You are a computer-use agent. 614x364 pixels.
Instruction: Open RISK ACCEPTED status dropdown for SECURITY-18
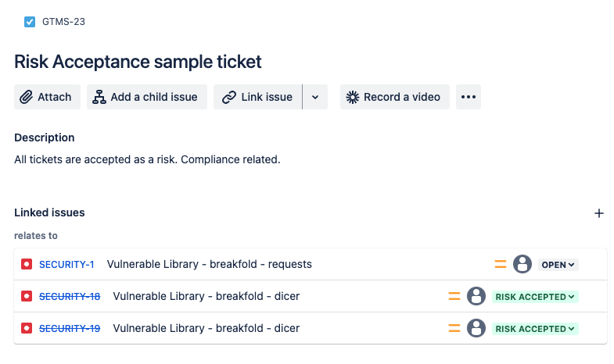click(x=535, y=297)
